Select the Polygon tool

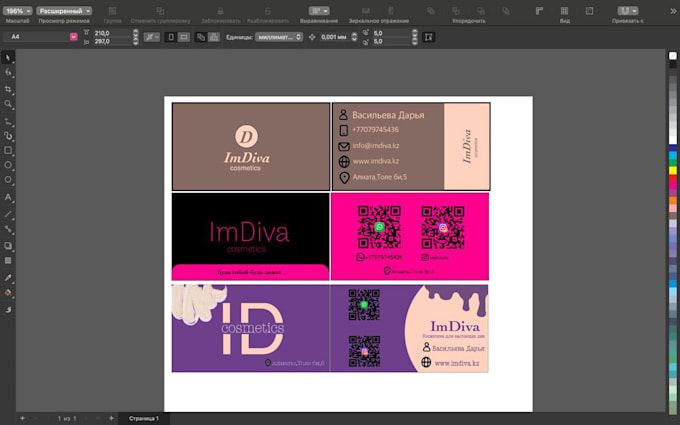click(8, 180)
